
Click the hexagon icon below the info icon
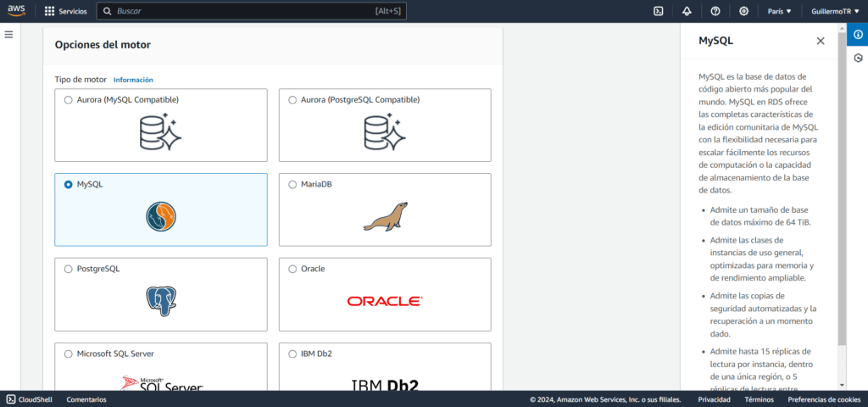pyautogui.click(x=858, y=58)
